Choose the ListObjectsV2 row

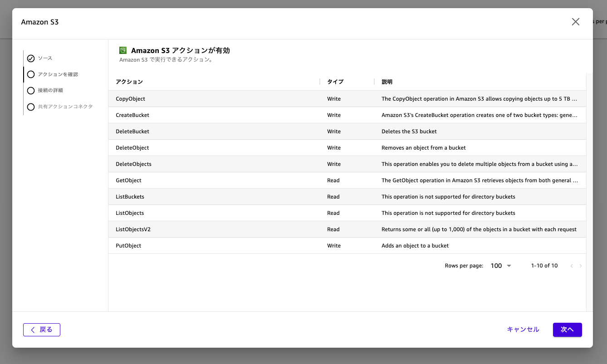tap(347, 229)
